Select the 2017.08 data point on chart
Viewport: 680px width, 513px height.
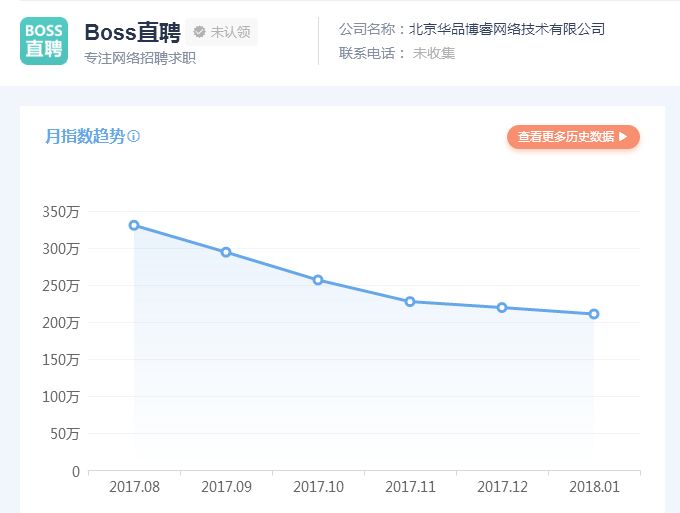click(134, 225)
